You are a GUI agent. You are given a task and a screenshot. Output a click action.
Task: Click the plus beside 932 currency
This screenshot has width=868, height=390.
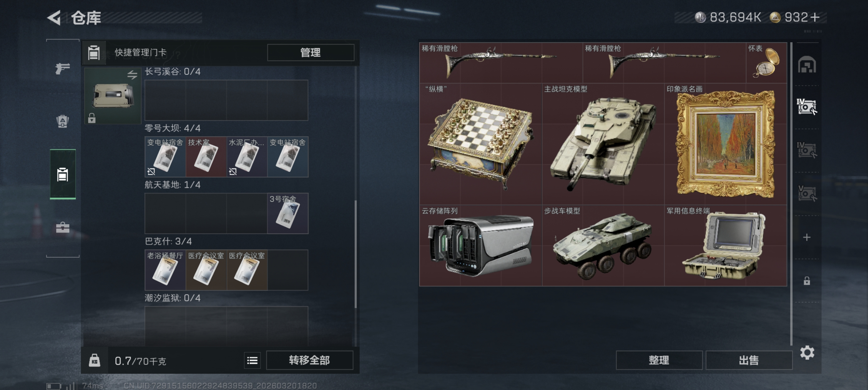click(x=815, y=17)
